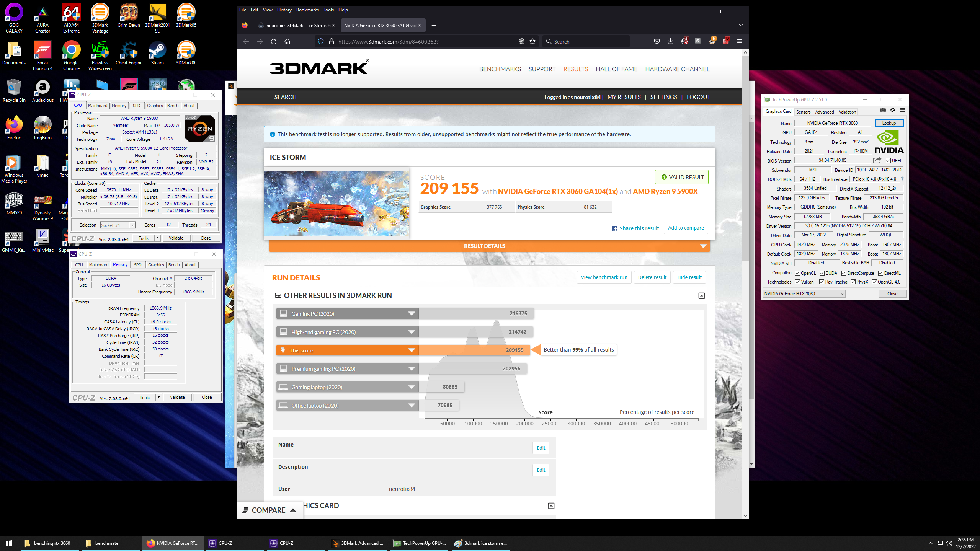Viewport: 980px width, 551px height.
Task: Open Cheat Engine desktop icon
Action: 129,53
